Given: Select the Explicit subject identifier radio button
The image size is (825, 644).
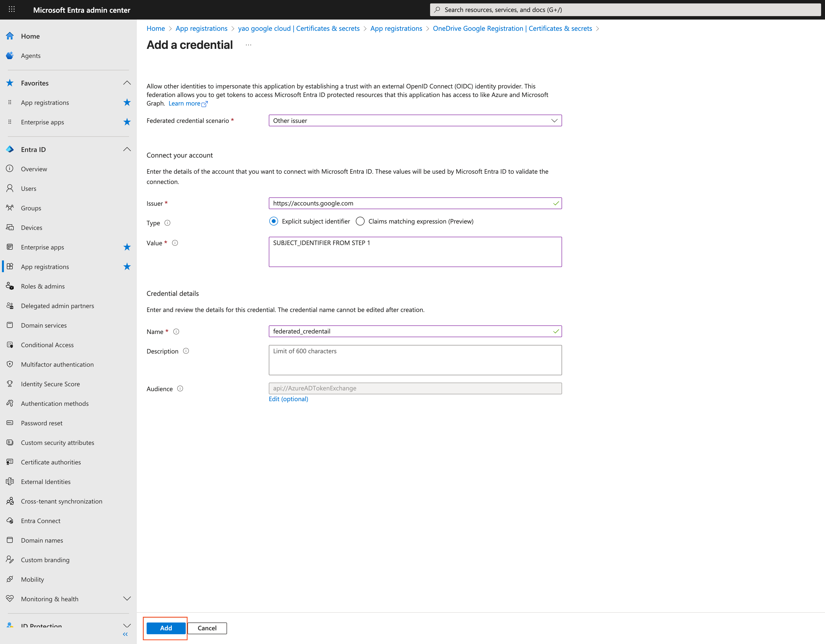Looking at the screenshot, I should 273,221.
